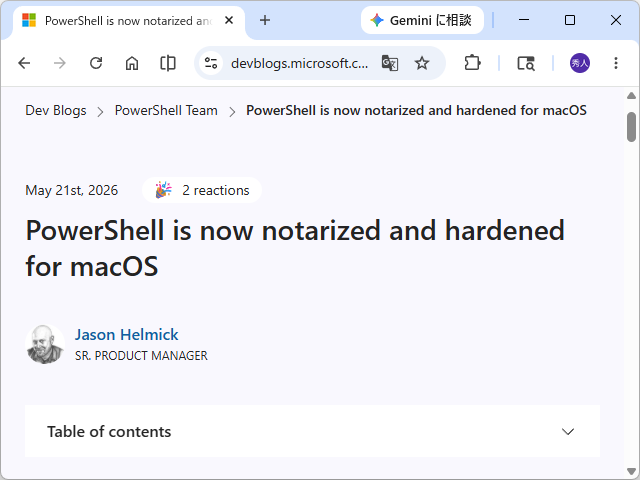Translate this page with Google Translate icon
Image resolution: width=640 pixels, height=480 pixels.
tap(390, 63)
